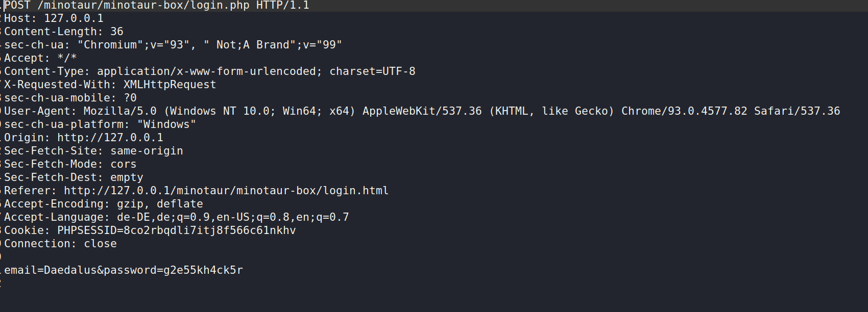Click the Referer login.html URL

coord(226,191)
